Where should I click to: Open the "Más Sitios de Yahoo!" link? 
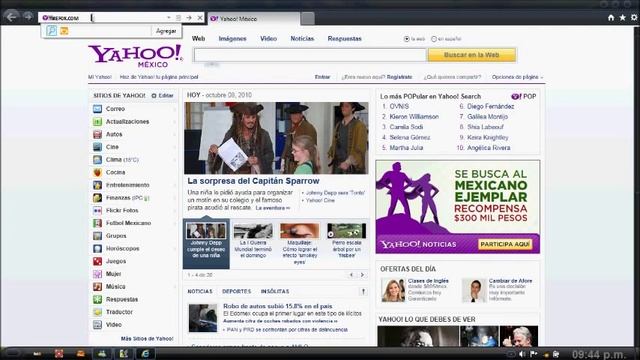pyautogui.click(x=147, y=339)
